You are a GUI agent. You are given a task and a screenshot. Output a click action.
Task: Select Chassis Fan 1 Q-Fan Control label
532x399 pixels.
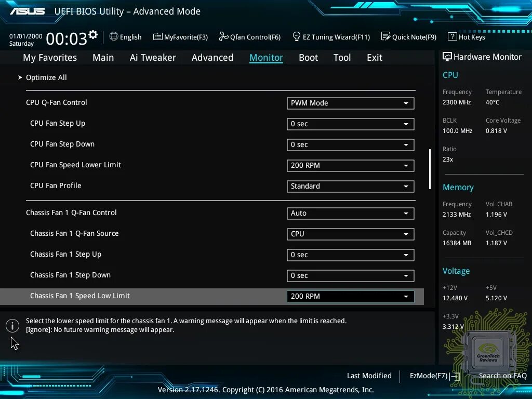pos(71,212)
